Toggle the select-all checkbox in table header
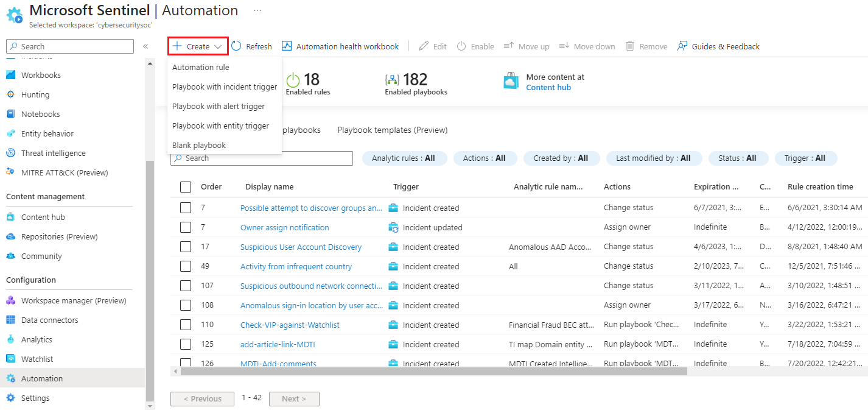 pyautogui.click(x=186, y=187)
